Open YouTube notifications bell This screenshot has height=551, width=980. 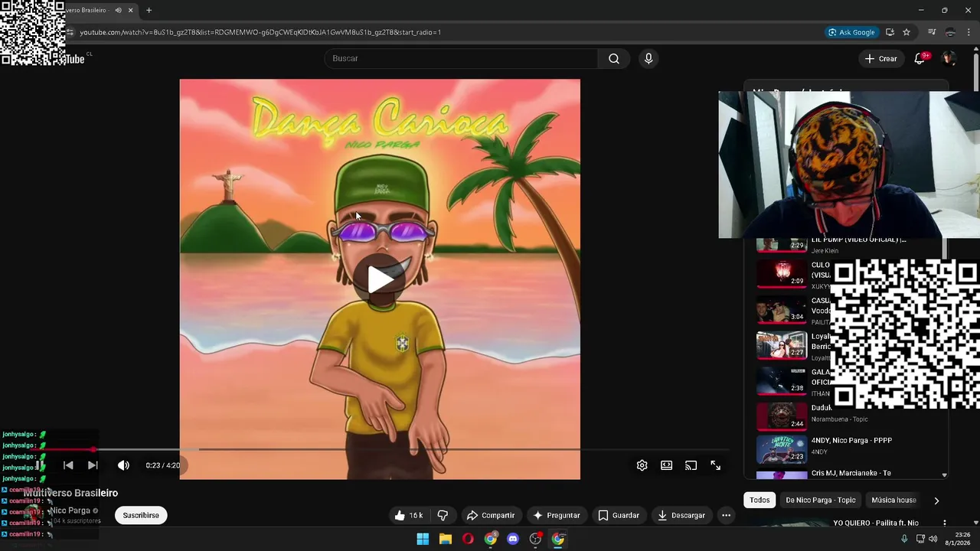click(x=920, y=59)
